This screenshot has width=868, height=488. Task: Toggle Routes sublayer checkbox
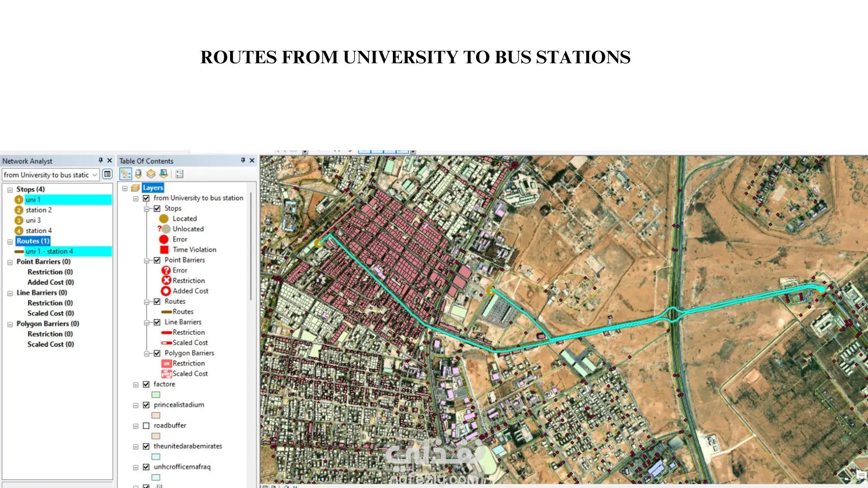[157, 302]
